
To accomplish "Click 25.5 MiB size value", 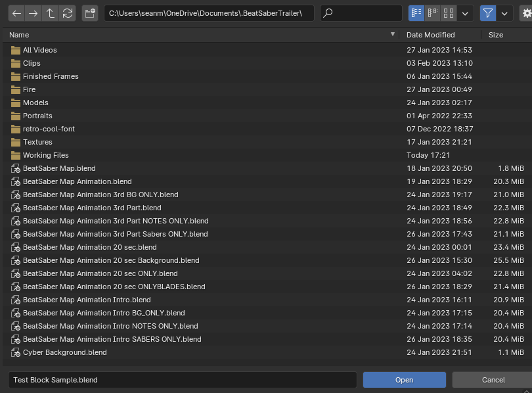I will [508, 260].
